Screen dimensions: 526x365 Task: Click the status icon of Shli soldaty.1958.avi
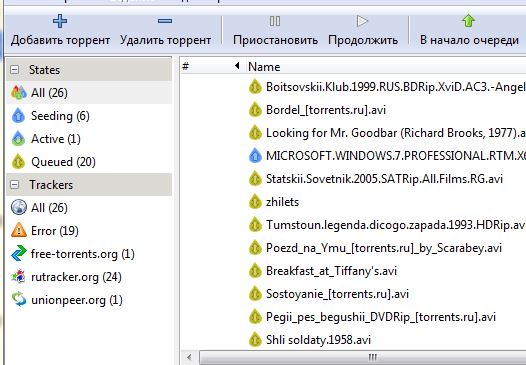255,340
